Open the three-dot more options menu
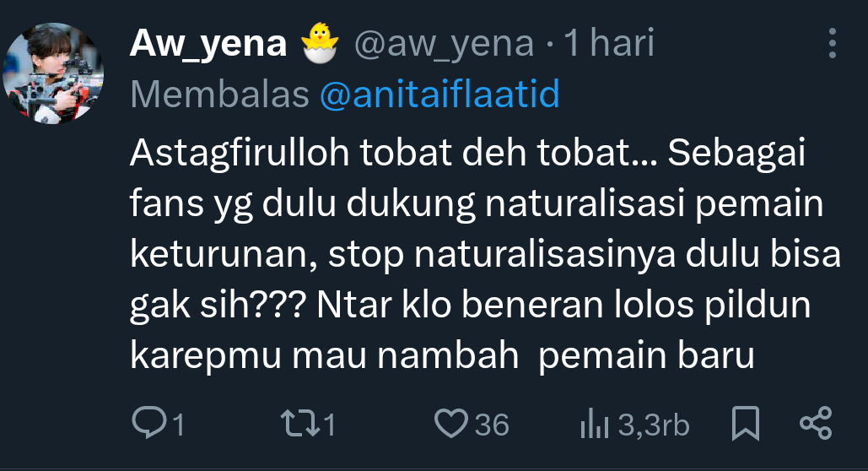Screen dimensions: 868x471 [x=832, y=43]
